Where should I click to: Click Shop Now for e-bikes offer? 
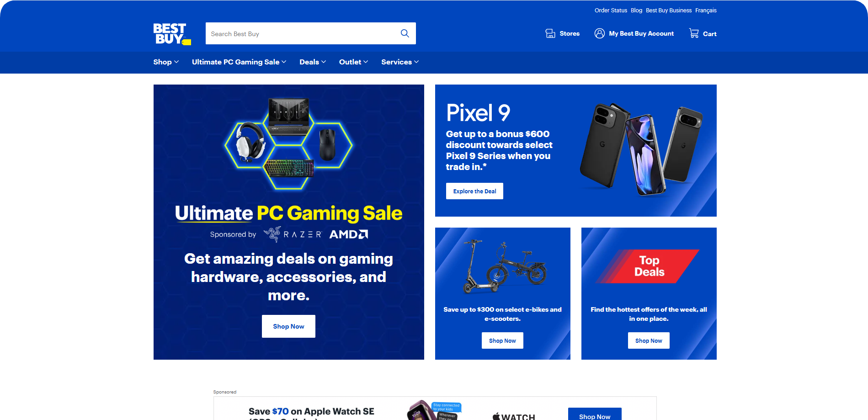coord(502,340)
